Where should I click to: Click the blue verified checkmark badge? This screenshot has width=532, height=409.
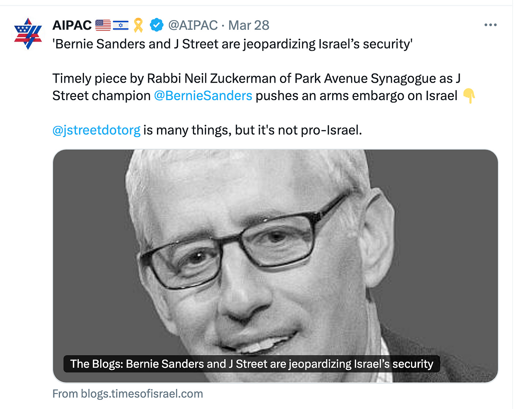click(156, 25)
